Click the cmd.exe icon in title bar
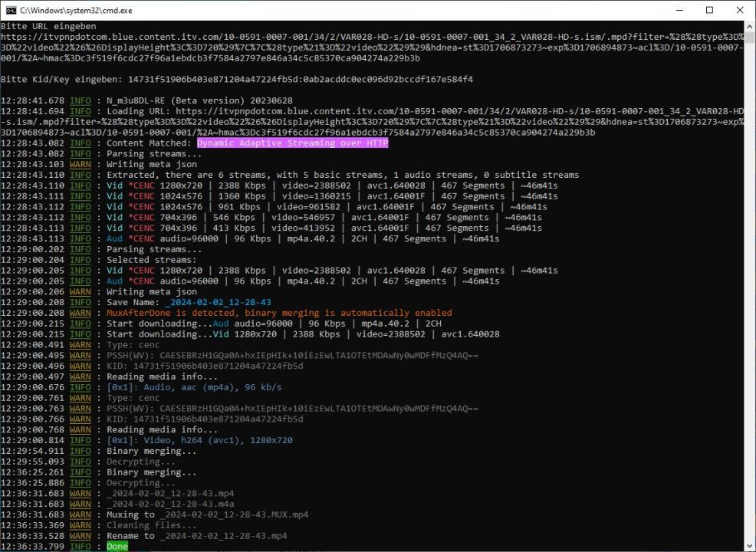The image size is (756, 552). 11,10
